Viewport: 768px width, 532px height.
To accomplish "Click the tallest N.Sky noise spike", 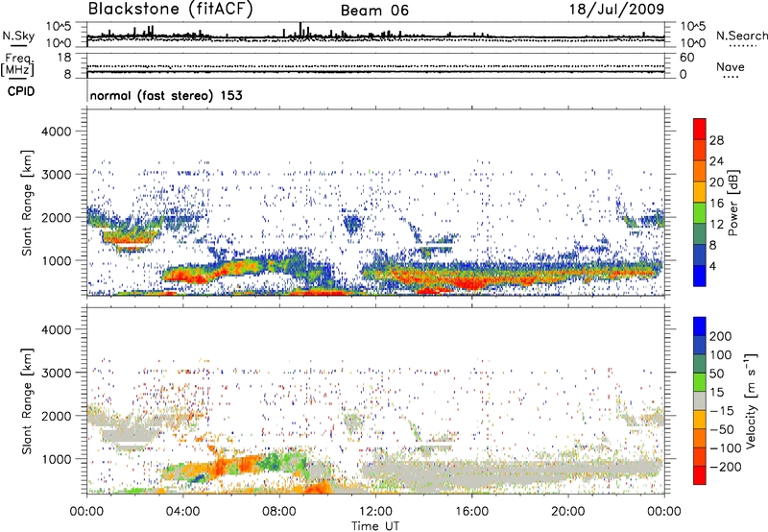I will [x=300, y=30].
